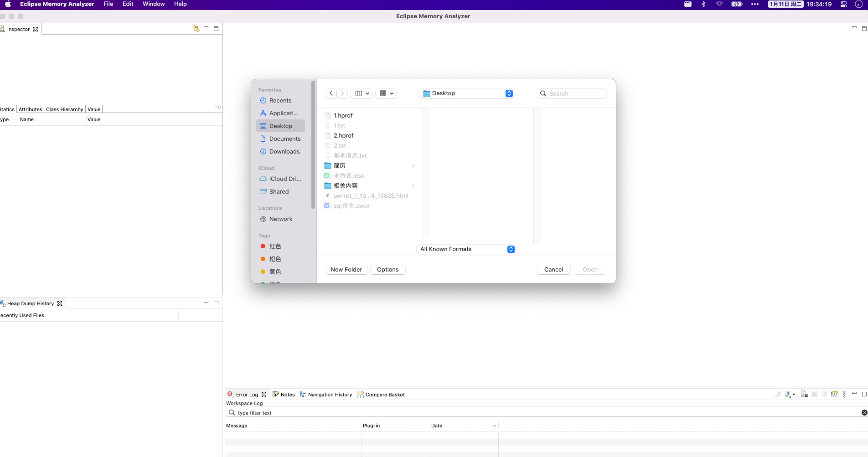Open the File menu

pos(108,4)
